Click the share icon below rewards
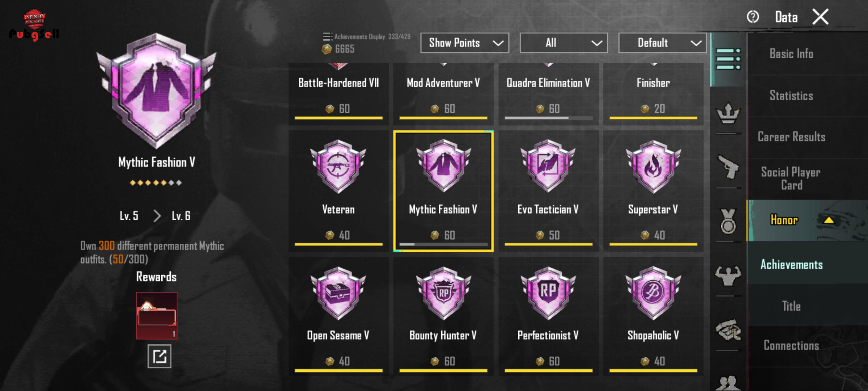Image resolution: width=868 pixels, height=391 pixels. point(159,356)
